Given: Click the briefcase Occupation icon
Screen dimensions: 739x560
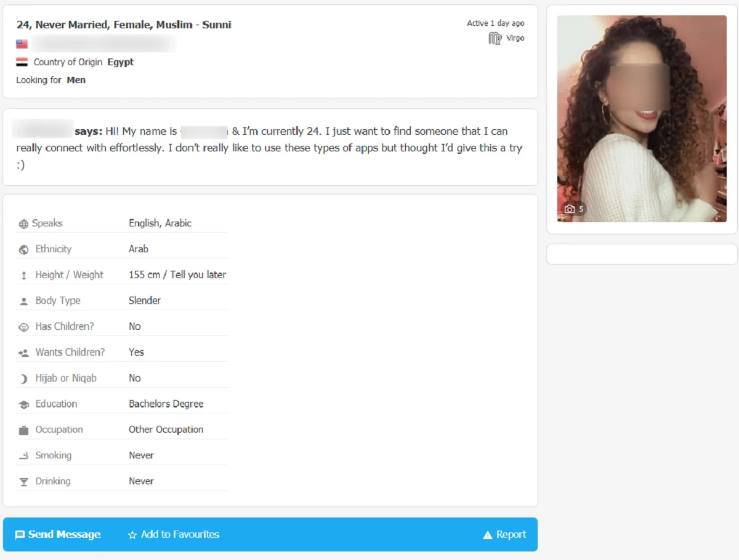Looking at the screenshot, I should point(23,431).
